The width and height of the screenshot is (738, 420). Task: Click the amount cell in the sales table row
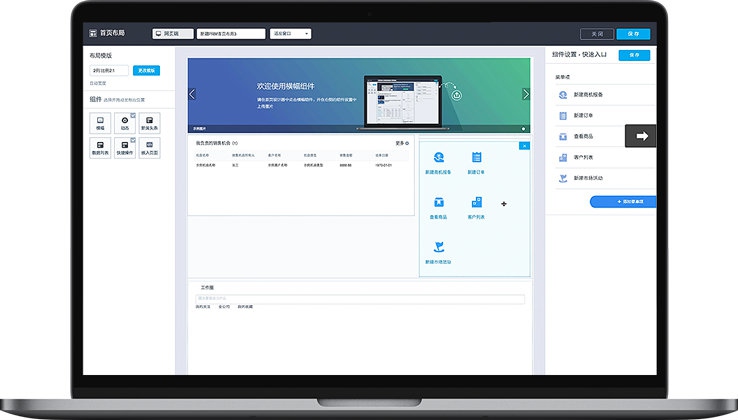pos(345,165)
